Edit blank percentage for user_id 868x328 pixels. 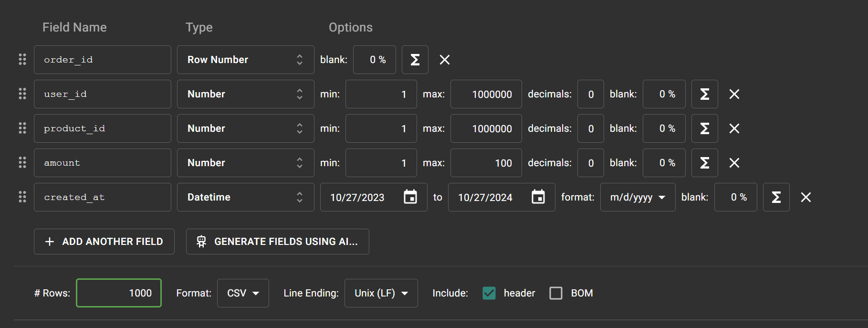tap(664, 94)
